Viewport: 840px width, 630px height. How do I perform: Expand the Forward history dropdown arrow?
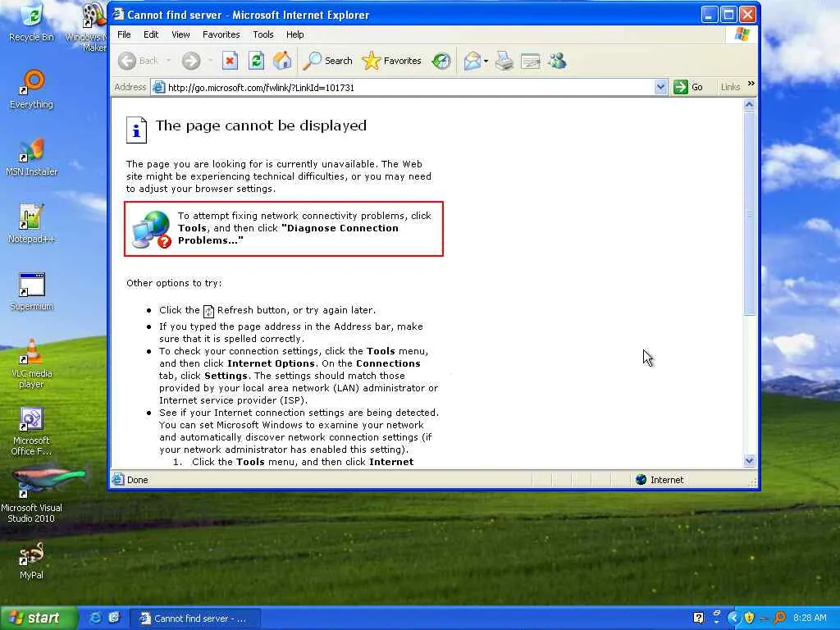[x=210, y=61]
